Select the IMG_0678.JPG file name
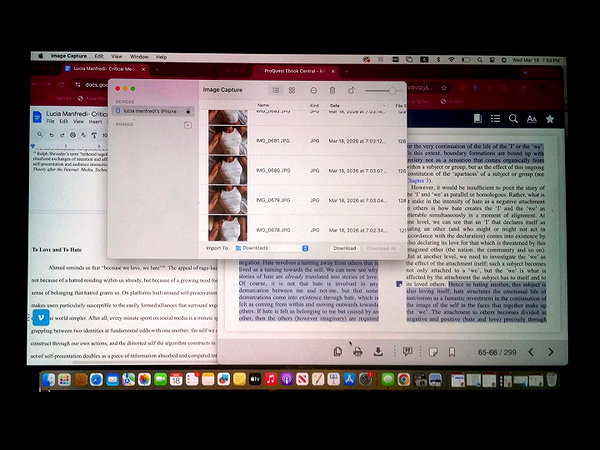Image resolution: width=600 pixels, height=450 pixels. (x=273, y=230)
